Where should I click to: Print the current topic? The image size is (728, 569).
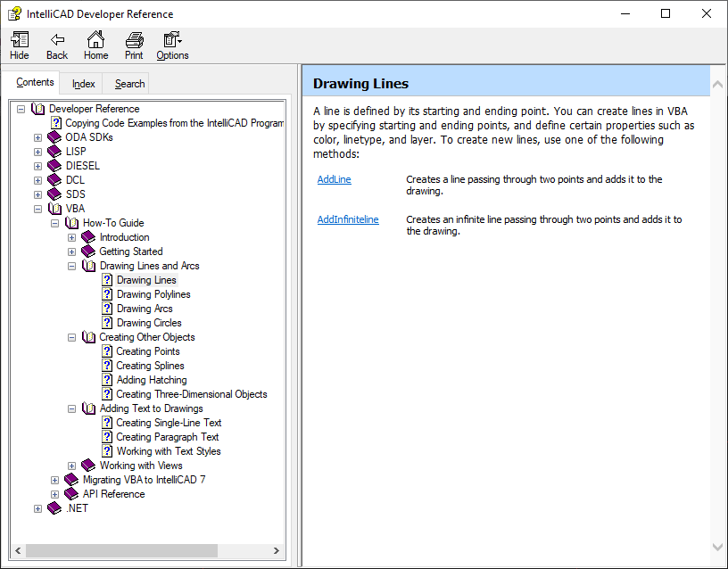134,45
